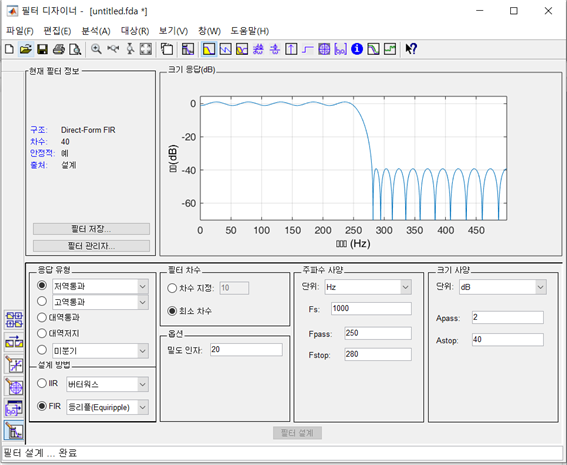Viewport: 567px width, 465px height.
Task: Open the 파일(F) menu
Action: (x=20, y=31)
